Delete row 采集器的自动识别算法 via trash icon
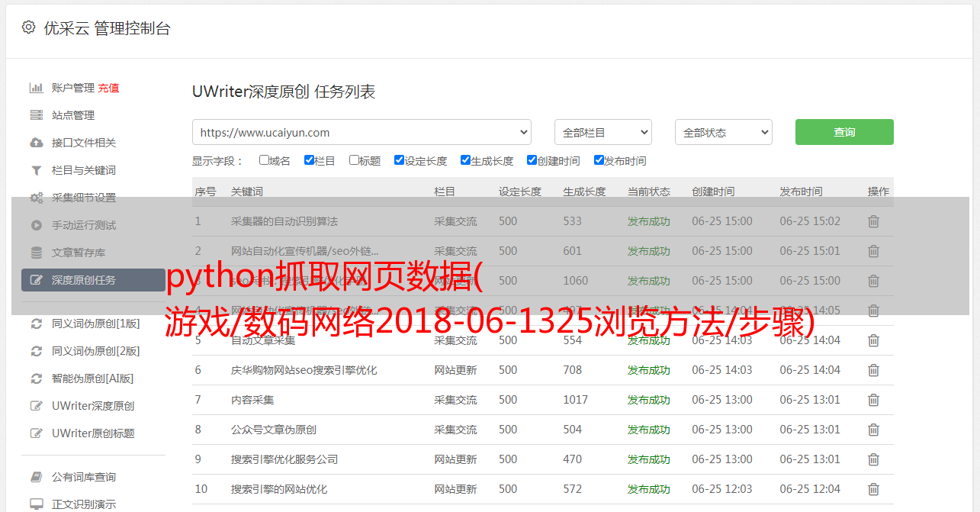The height and width of the screenshot is (512, 980). coord(874,221)
